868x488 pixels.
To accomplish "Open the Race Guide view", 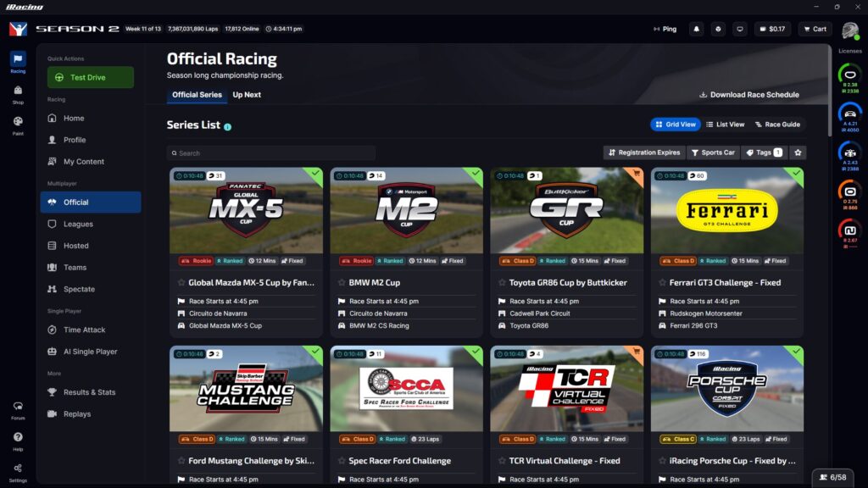I will [x=778, y=125].
